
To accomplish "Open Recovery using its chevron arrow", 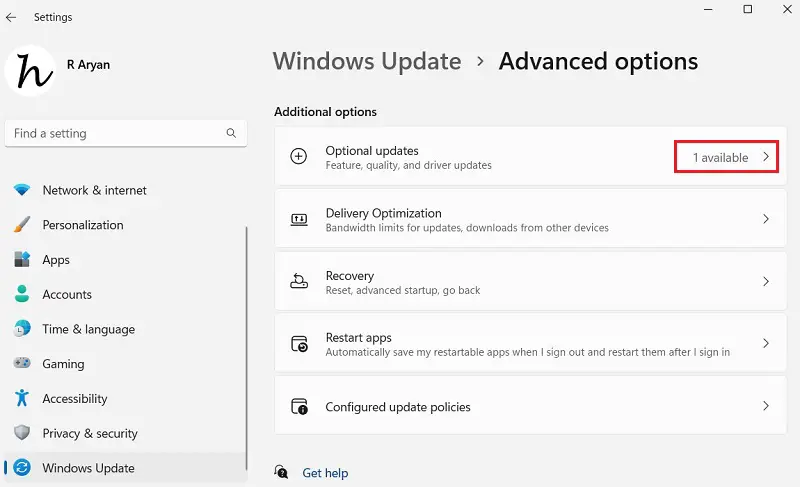I will 766,282.
